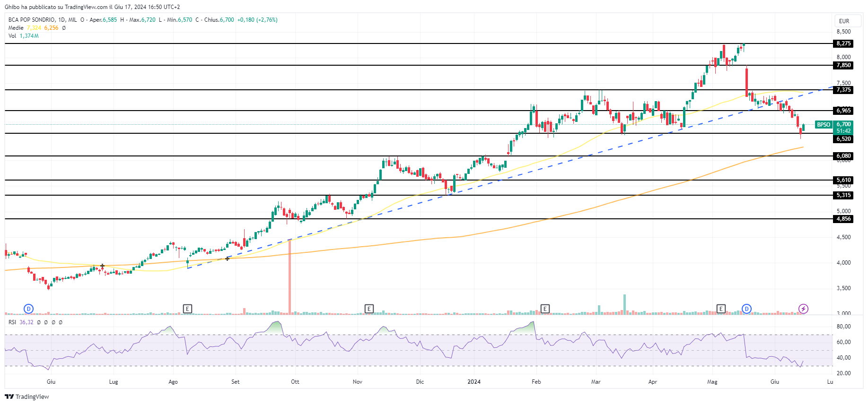This screenshot has width=868, height=405.
Task: Click the 4,000 price axis tick
Action: 843,263
